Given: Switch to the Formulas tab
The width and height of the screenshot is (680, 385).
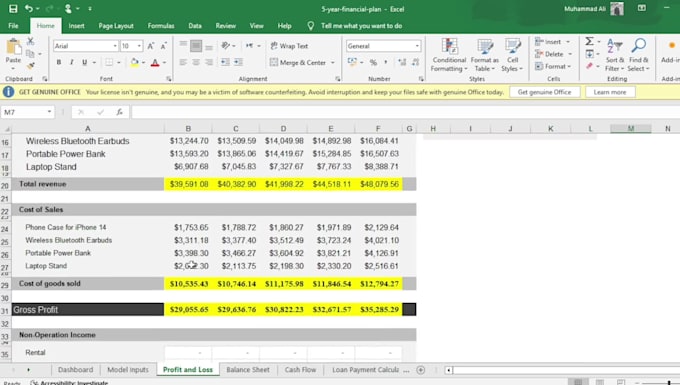Looking at the screenshot, I should pyautogui.click(x=161, y=26).
